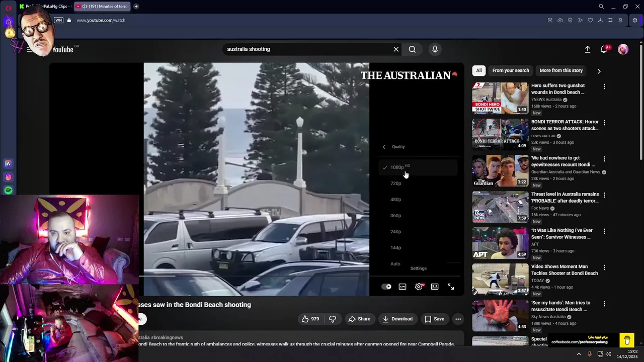Image resolution: width=644 pixels, height=362 pixels.
Task: Open the 7NEWS Australia channel link
Action: pos(546,100)
